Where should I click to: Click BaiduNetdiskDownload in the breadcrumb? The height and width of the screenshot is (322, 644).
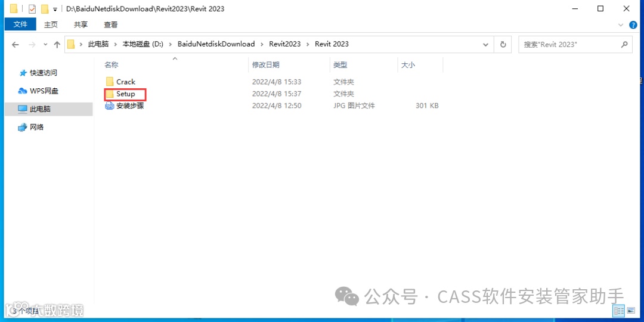pos(216,44)
